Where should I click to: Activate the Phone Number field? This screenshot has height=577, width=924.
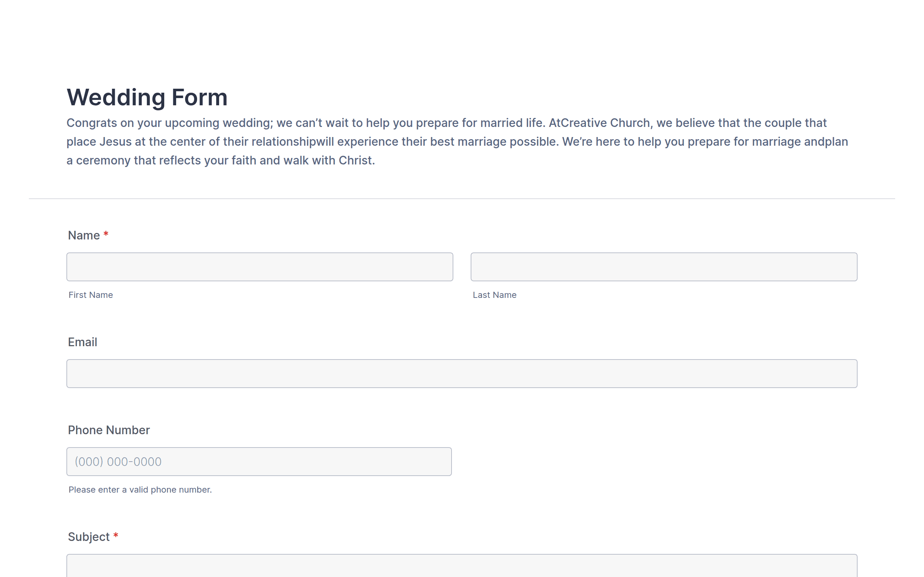point(259,461)
